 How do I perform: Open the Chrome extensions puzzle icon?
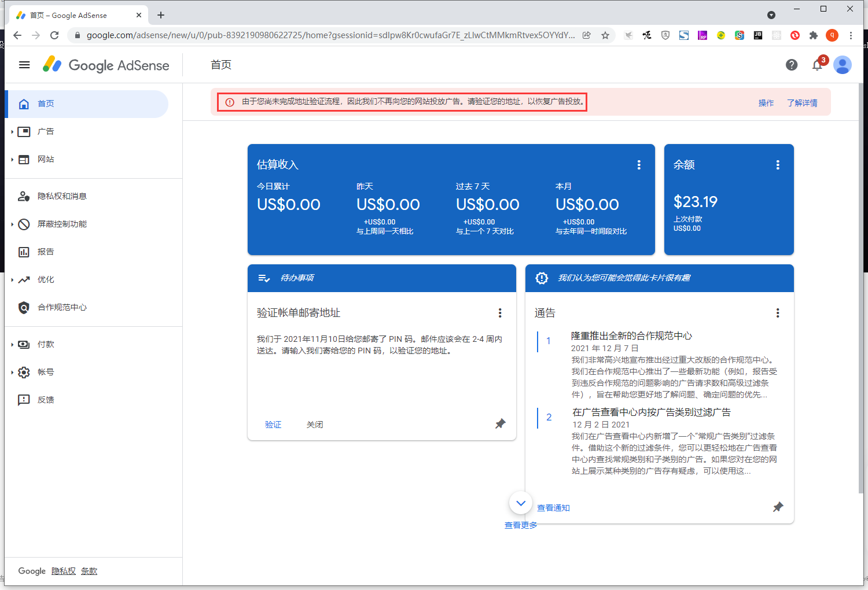pyautogui.click(x=814, y=35)
